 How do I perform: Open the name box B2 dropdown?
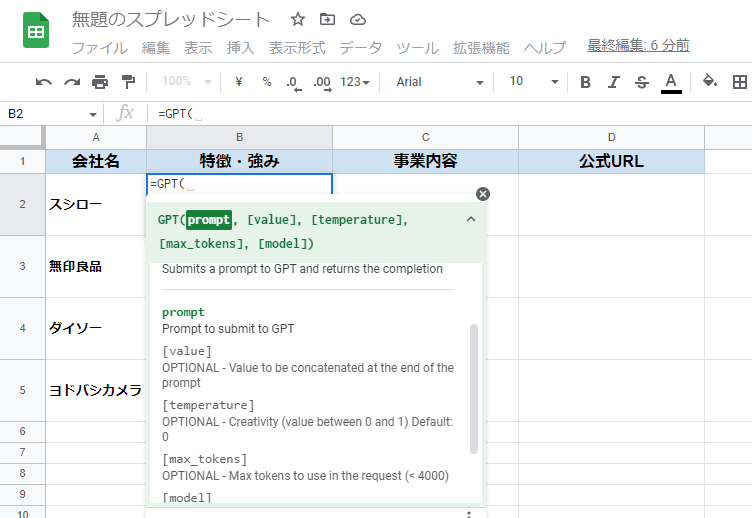[x=93, y=114]
